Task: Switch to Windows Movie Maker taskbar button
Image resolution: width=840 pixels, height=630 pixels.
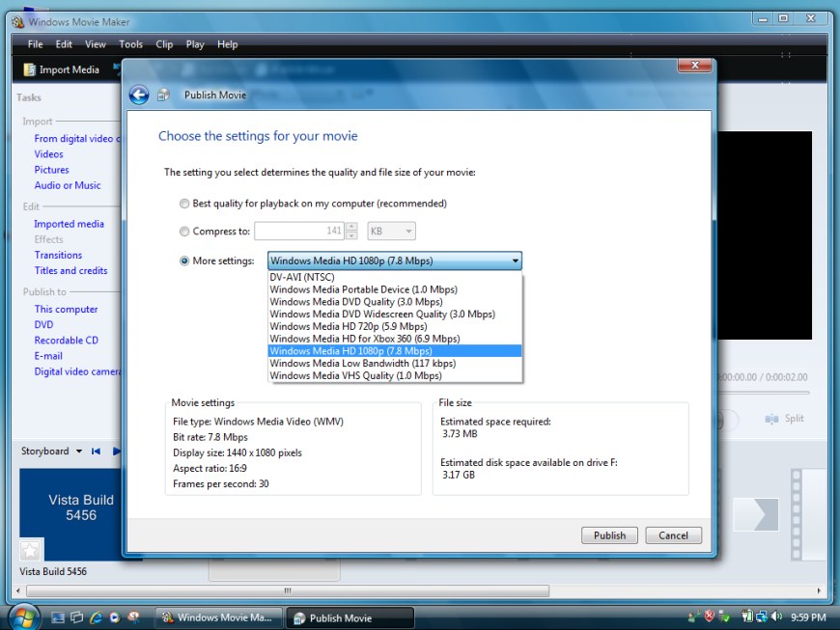Action: 218,617
